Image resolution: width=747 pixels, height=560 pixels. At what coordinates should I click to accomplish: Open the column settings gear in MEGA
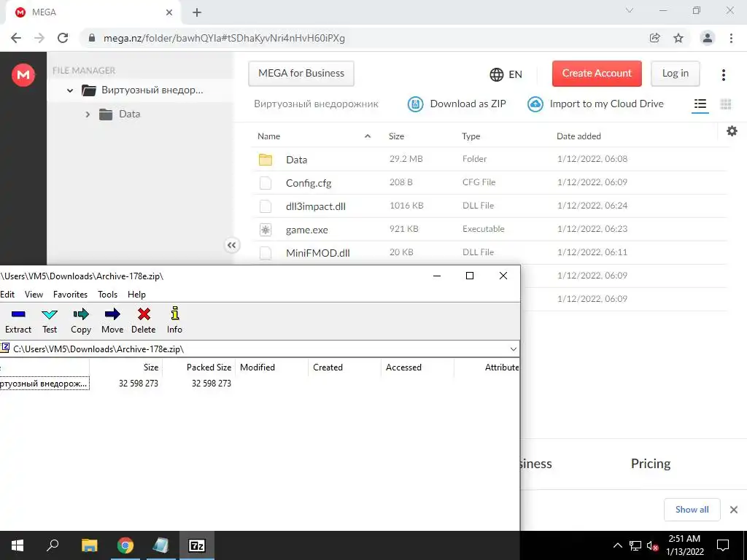(732, 131)
